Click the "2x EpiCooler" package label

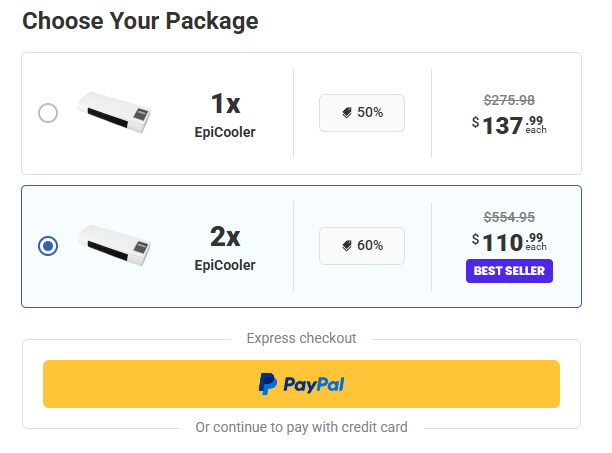[225, 247]
